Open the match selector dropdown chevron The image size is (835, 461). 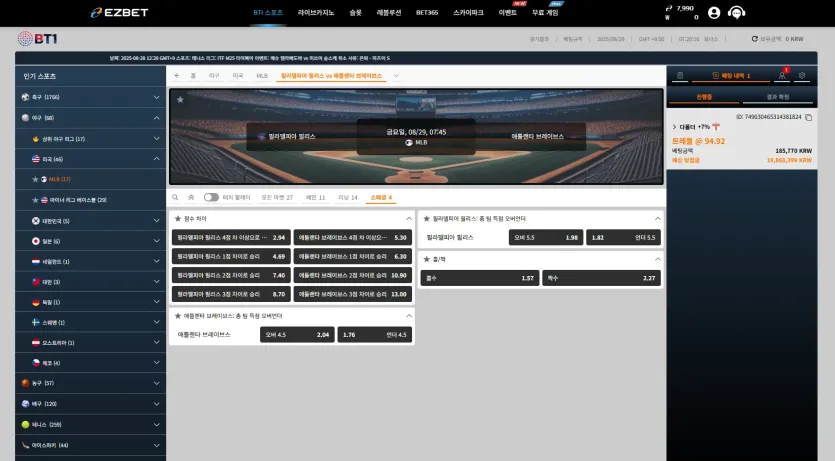(396, 76)
